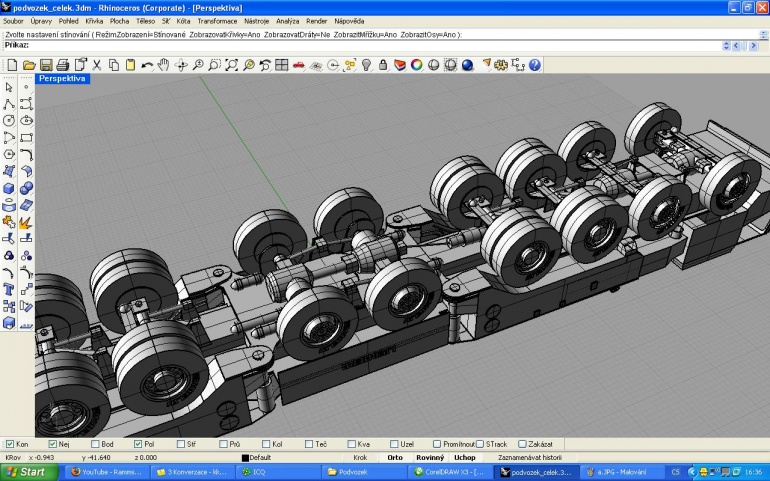Screen dimensions: 770x481
Task: Switch to CorelDRAW X3 in taskbar
Action: 450,472
